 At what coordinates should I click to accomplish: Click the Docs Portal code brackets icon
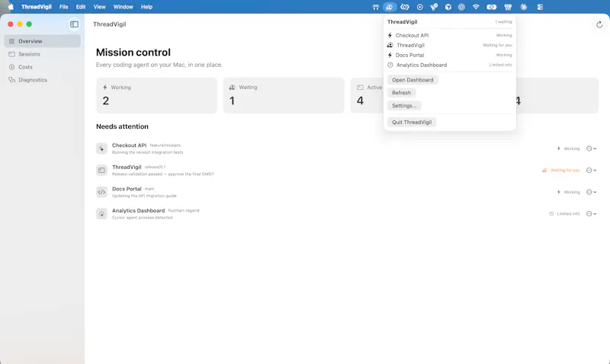pos(101,192)
